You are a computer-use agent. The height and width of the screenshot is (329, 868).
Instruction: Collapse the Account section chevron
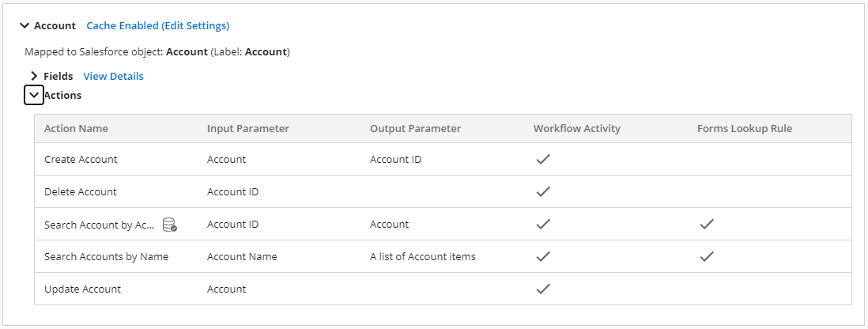point(24,26)
